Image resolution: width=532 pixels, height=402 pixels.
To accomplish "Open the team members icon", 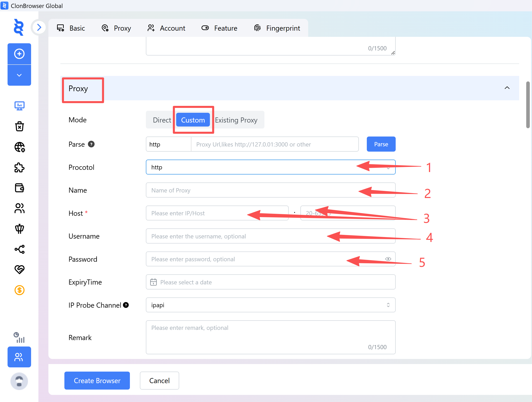I will 20,208.
